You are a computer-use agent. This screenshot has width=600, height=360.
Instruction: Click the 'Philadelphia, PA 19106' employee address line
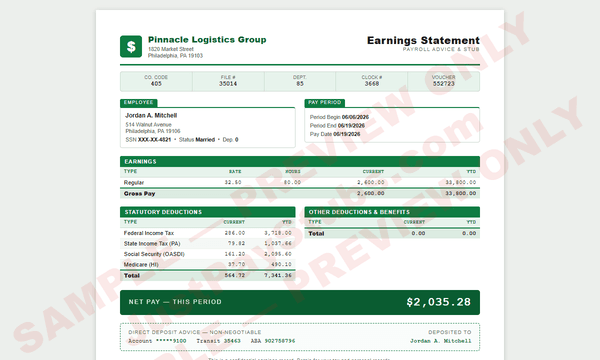click(153, 131)
